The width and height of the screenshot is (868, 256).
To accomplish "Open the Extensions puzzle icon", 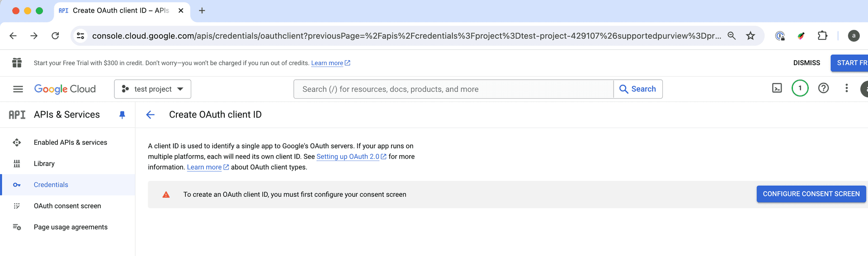I will (822, 36).
